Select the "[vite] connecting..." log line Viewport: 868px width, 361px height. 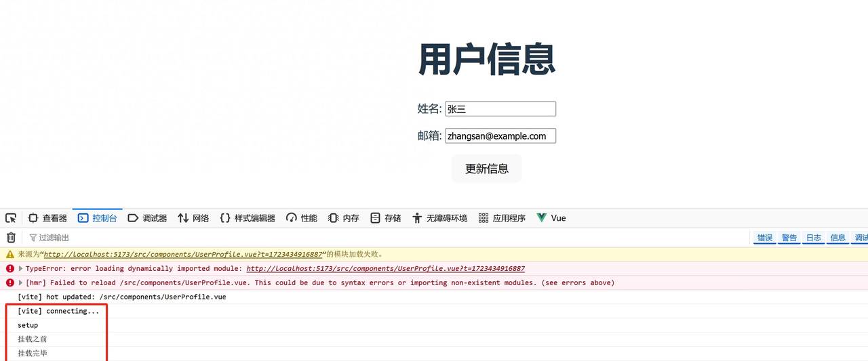(58, 312)
